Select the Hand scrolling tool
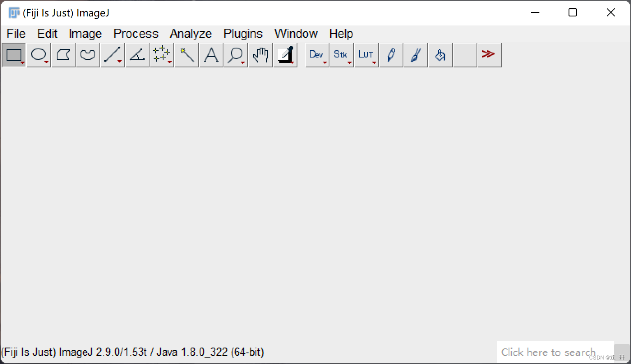 260,55
